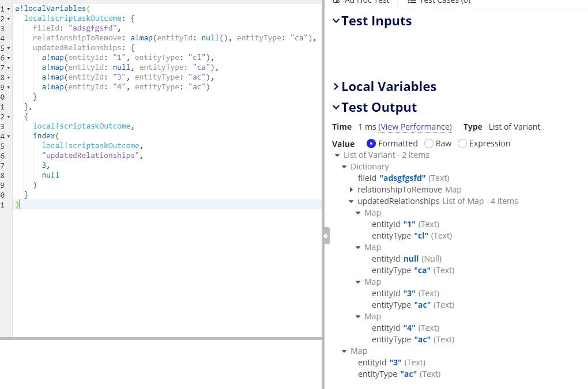
Task: Collapse the Map node above entityType "ac" with entityId "4"
Action: pos(358,316)
